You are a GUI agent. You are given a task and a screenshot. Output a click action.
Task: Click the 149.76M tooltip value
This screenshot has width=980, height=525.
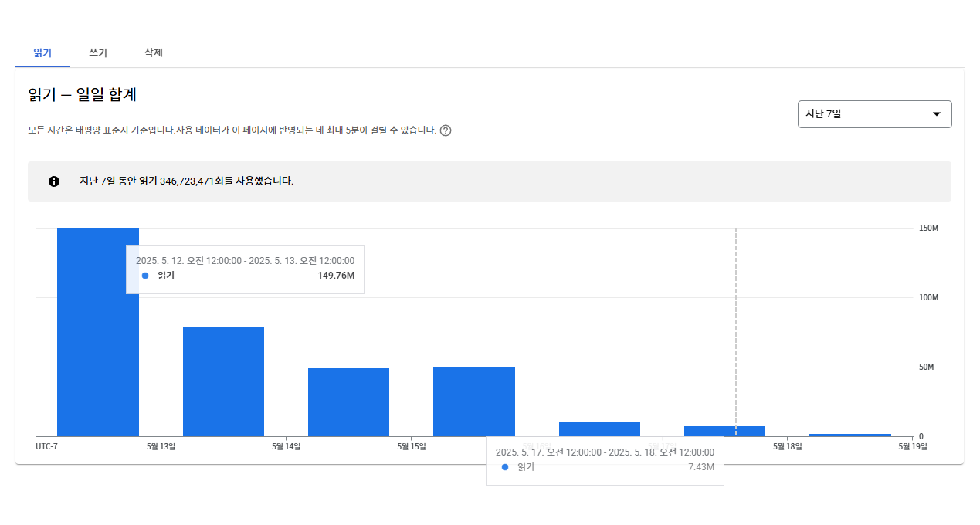point(336,276)
